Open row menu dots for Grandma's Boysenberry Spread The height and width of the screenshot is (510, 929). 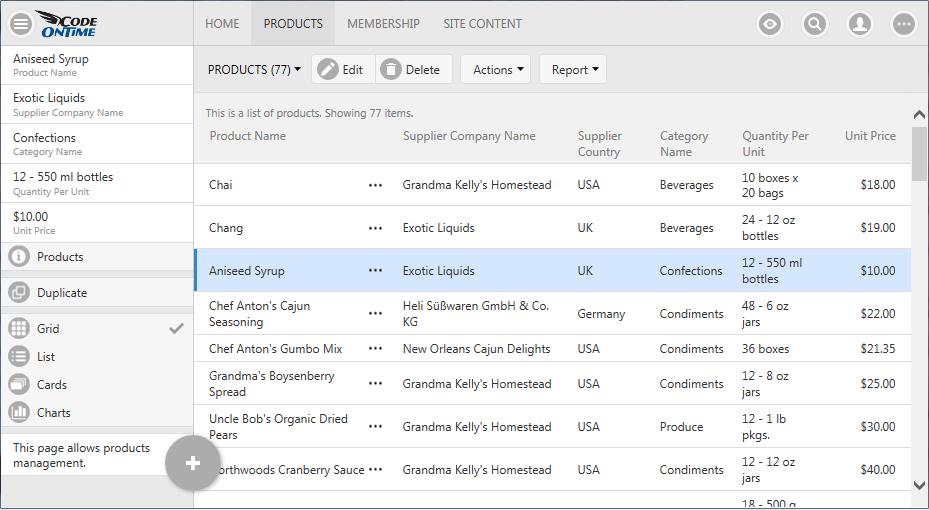click(x=376, y=384)
